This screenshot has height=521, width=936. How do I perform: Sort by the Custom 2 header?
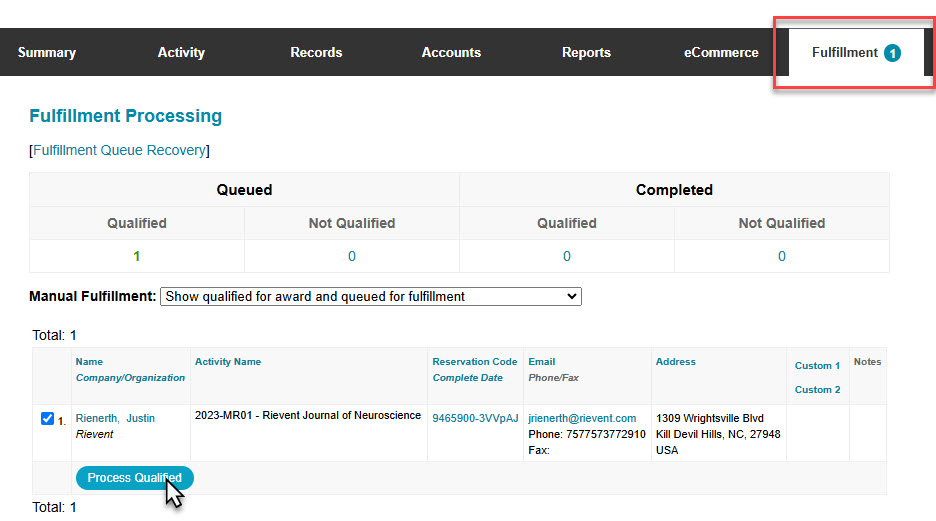click(x=817, y=390)
